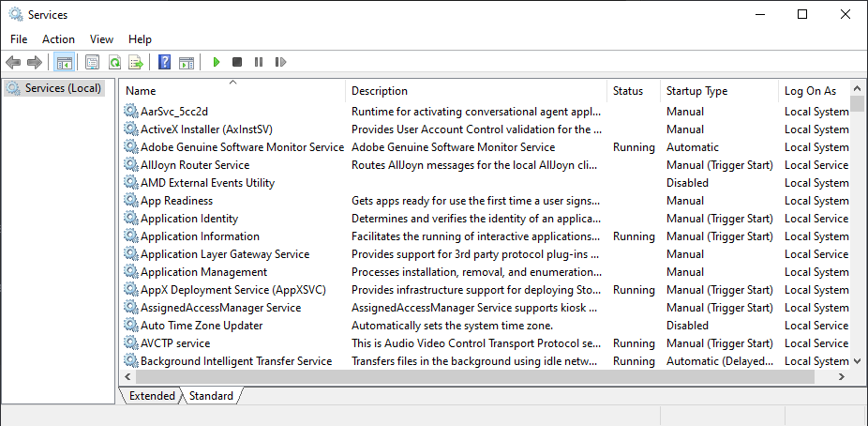Click the Back arrow toolbar icon
The height and width of the screenshot is (426, 868).
[13, 62]
